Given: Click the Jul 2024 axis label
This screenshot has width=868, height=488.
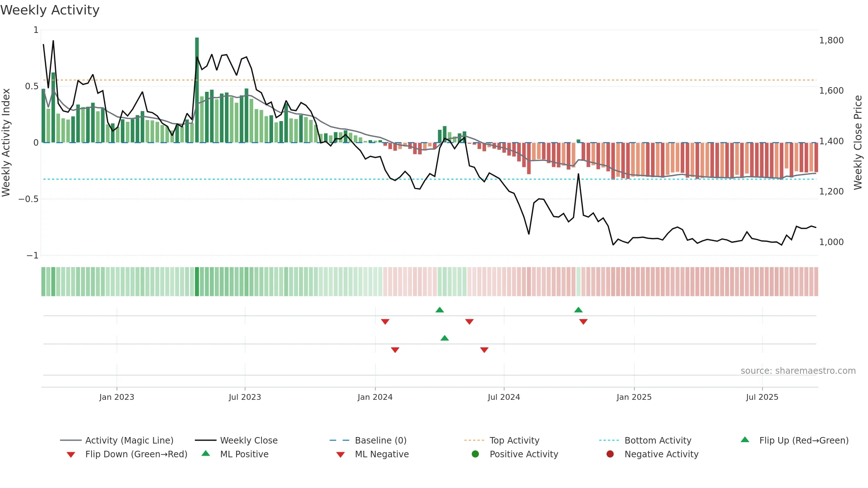Looking at the screenshot, I should pos(504,397).
